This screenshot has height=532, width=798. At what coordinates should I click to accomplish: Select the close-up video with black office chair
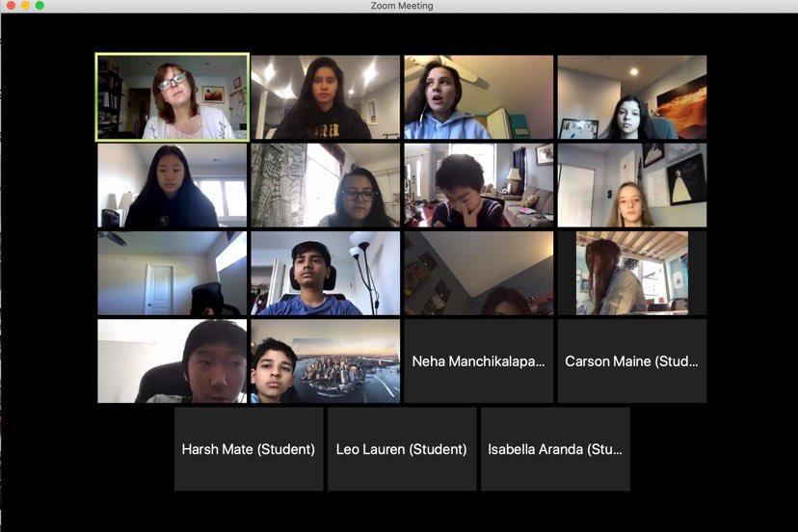(172, 361)
